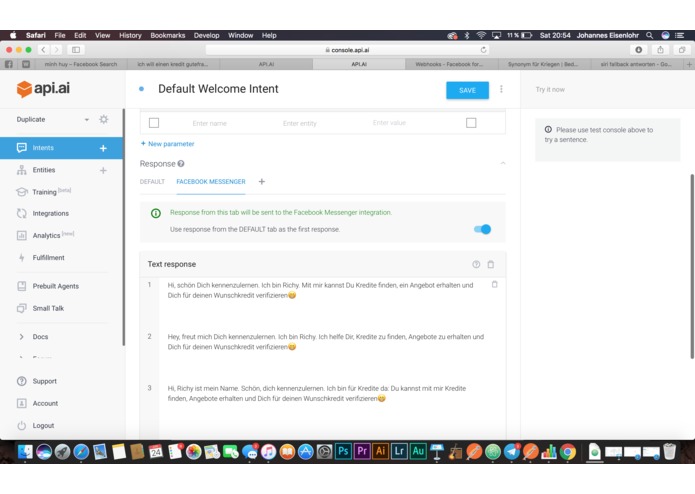Tick the right checkbox in parameter row
The width and height of the screenshot is (695, 494).
click(x=471, y=123)
